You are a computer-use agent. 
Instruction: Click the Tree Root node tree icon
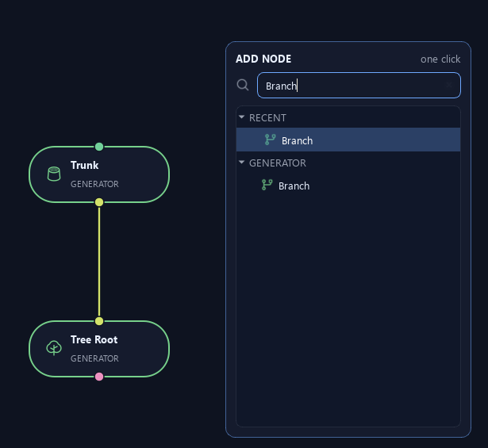pos(54,348)
